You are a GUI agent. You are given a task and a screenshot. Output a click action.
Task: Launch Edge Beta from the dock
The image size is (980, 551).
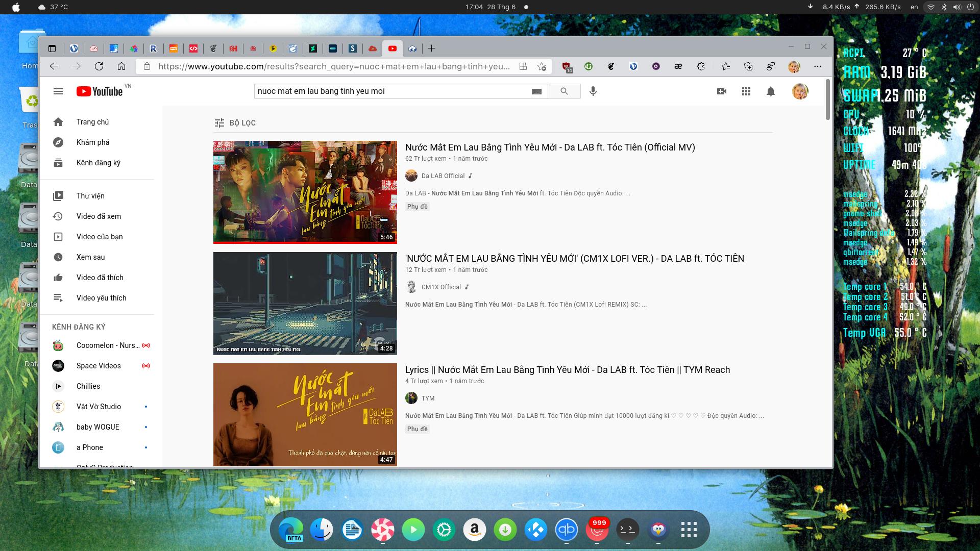pos(291,530)
